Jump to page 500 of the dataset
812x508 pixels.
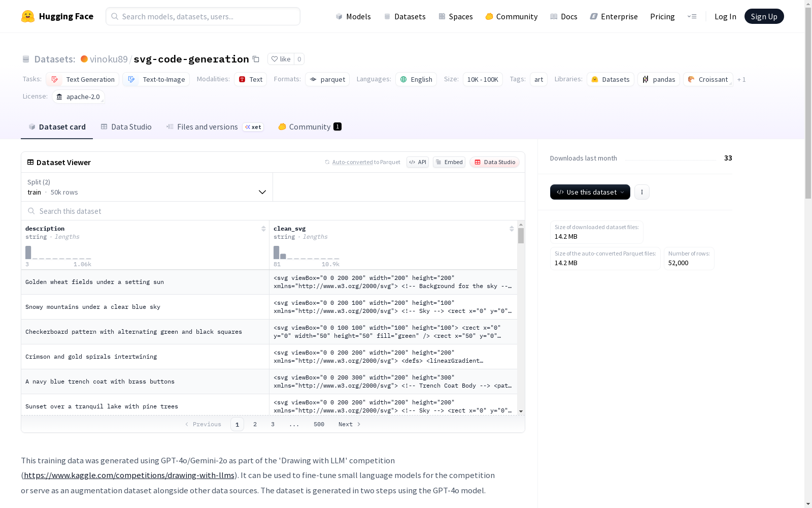[319, 424]
